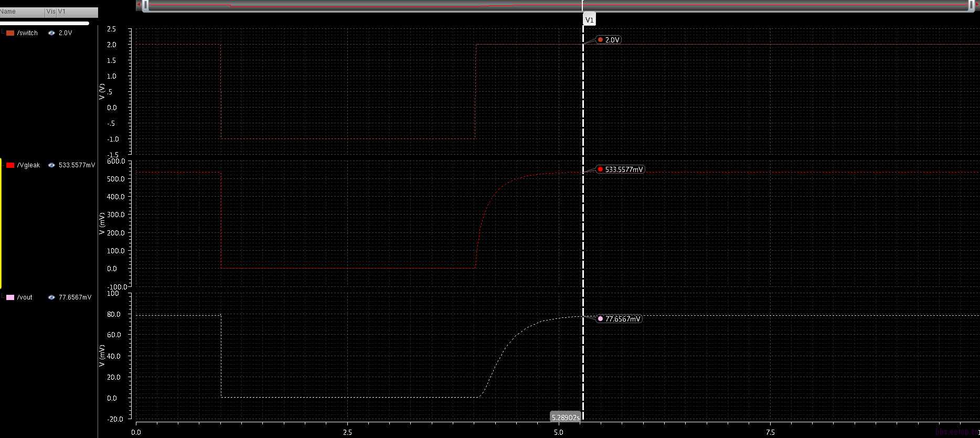Select the /vout signal in legend

click(25, 297)
